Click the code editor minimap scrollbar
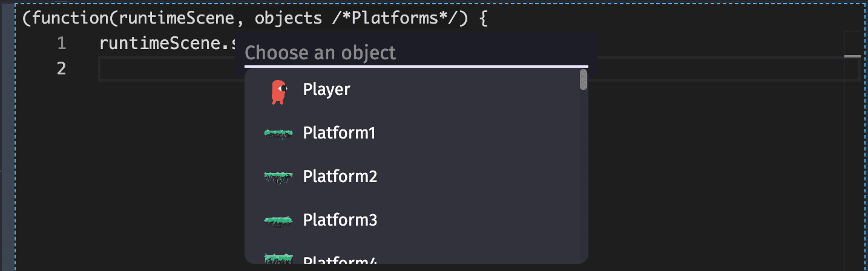868x271 pixels. pos(852,56)
